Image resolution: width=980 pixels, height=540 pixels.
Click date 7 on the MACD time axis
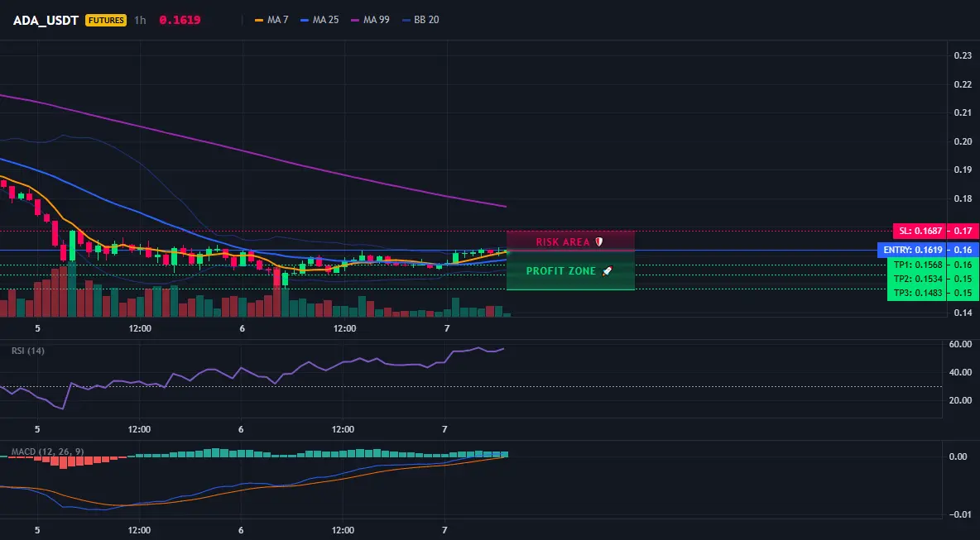point(444,530)
